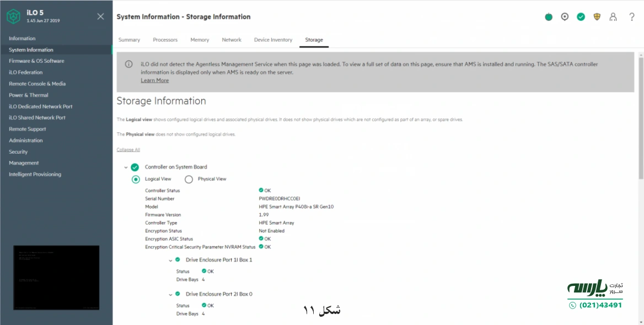The height and width of the screenshot is (325, 644).
Task: Select the Logical View radio button
Action: (136, 178)
